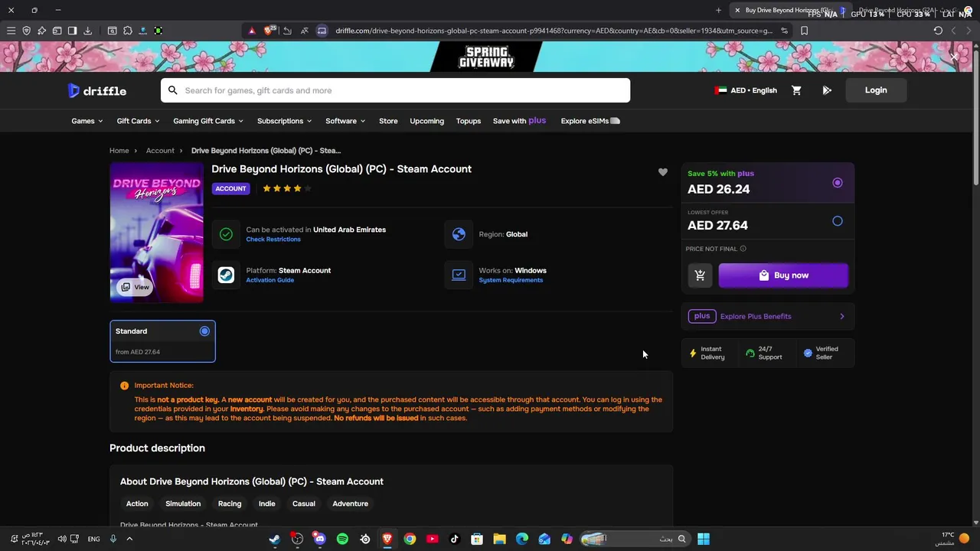This screenshot has height=551, width=980.
Task: Bookmark this page using the bookmark icon
Action: coord(804,31)
